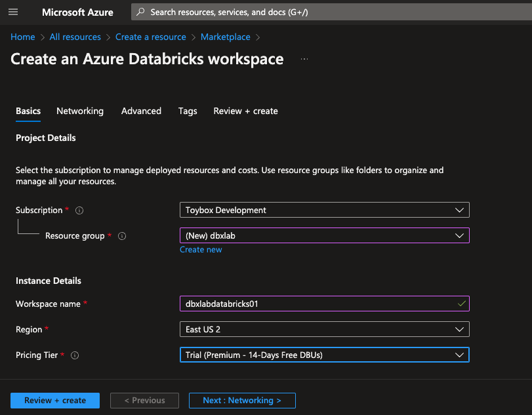Viewport: 532px width, 415px height.
Task: Open the Advanced tab
Action: [141, 111]
